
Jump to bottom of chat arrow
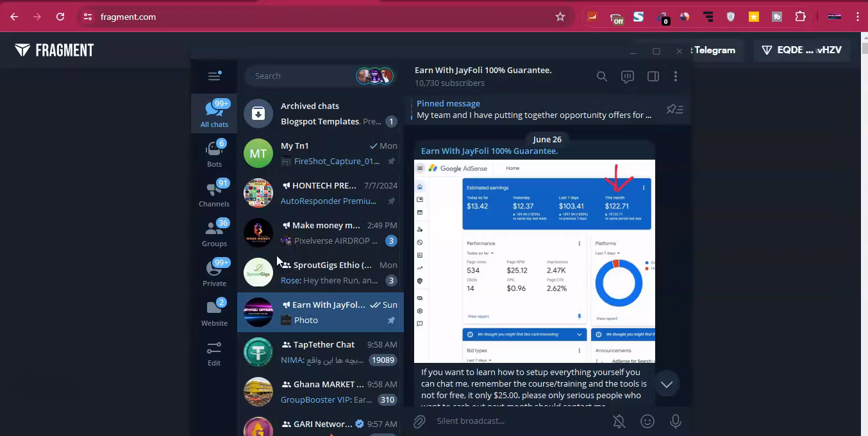point(667,384)
